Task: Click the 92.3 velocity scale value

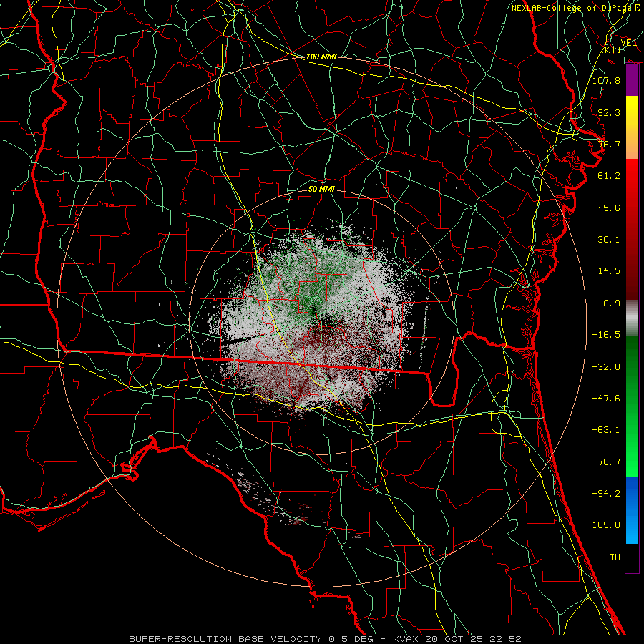Action: point(609,112)
